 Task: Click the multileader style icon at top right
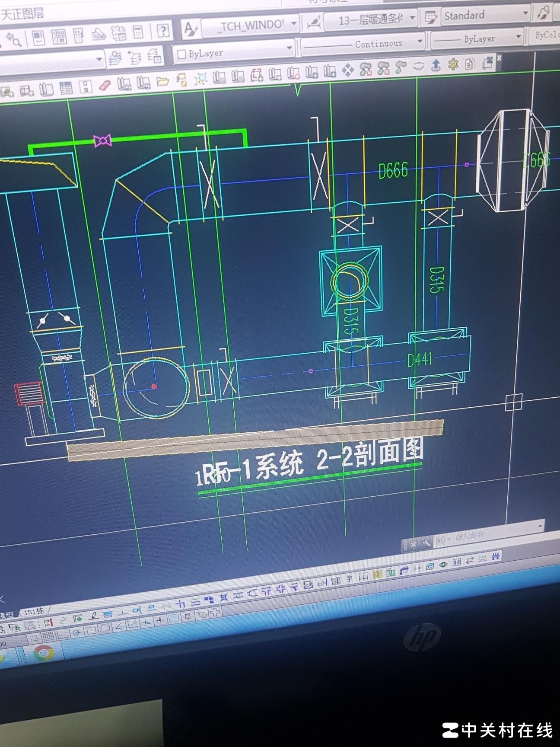tap(543, 13)
